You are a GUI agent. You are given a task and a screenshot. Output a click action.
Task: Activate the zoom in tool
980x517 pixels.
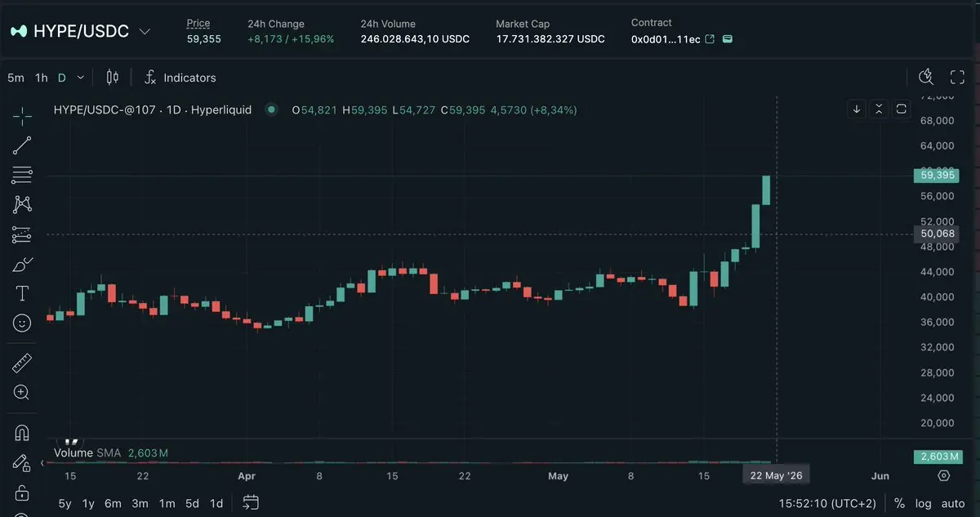pyautogui.click(x=22, y=392)
